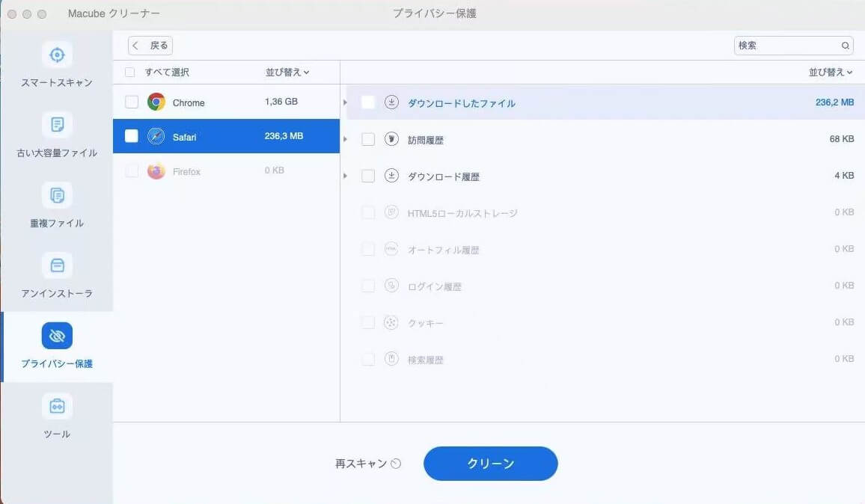Switch to アンインストーラ label
The width and height of the screenshot is (865, 504).
(x=57, y=293)
